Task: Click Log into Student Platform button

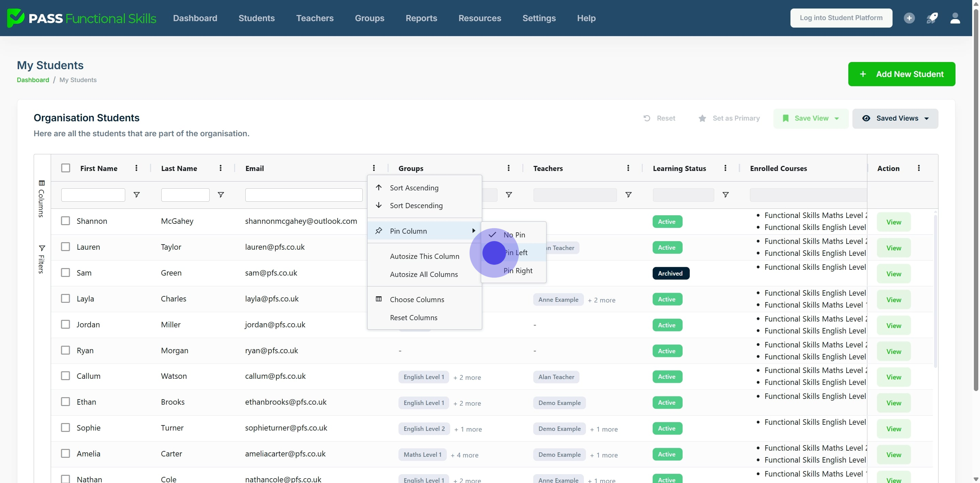Action: coord(841,18)
